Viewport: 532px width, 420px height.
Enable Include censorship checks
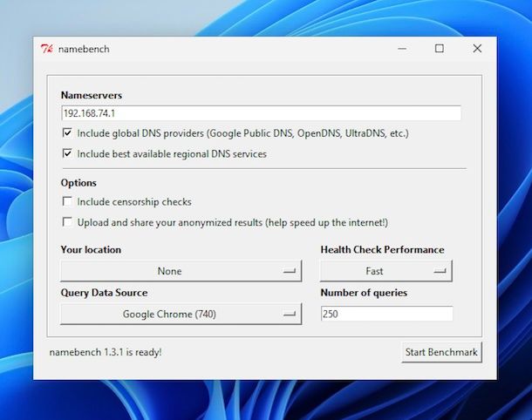coord(67,201)
